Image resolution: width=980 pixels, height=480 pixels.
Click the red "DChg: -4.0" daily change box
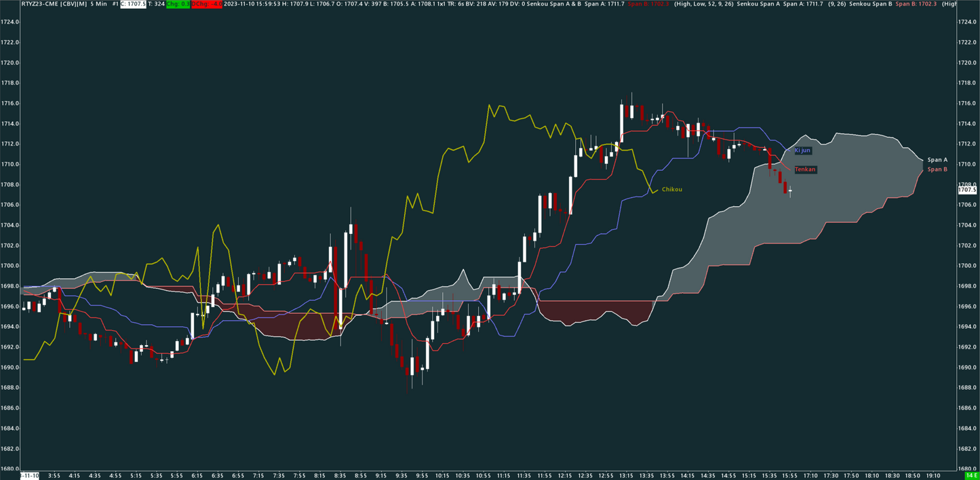coord(205,5)
